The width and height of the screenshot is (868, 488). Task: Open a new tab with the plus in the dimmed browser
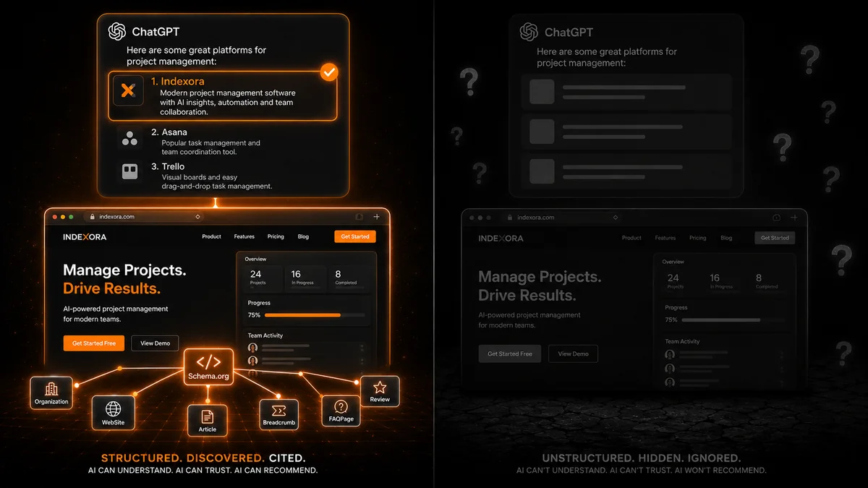(793, 217)
